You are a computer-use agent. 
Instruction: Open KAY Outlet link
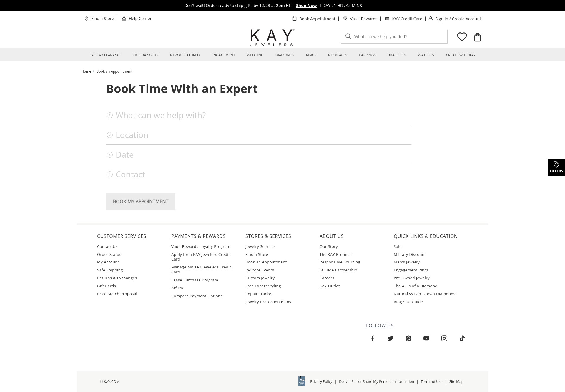[x=330, y=286]
